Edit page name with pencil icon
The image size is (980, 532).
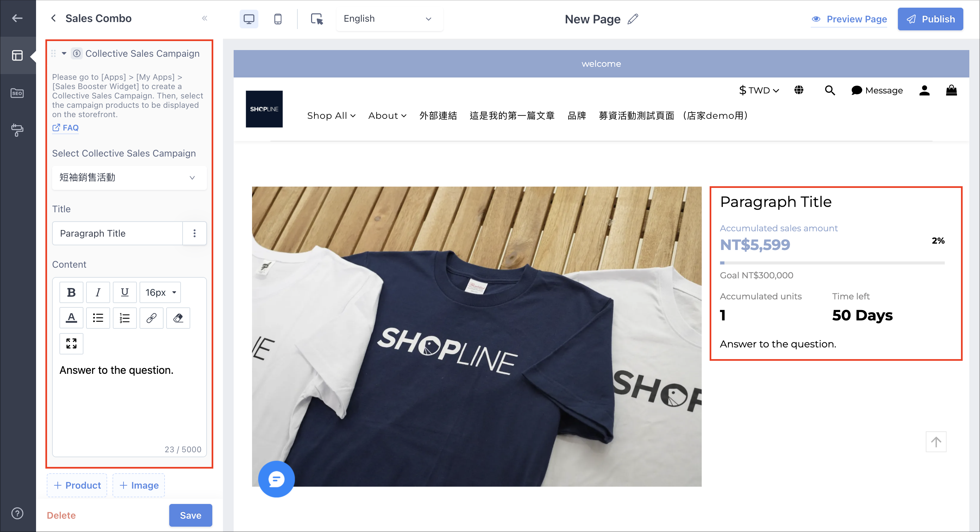pyautogui.click(x=633, y=19)
